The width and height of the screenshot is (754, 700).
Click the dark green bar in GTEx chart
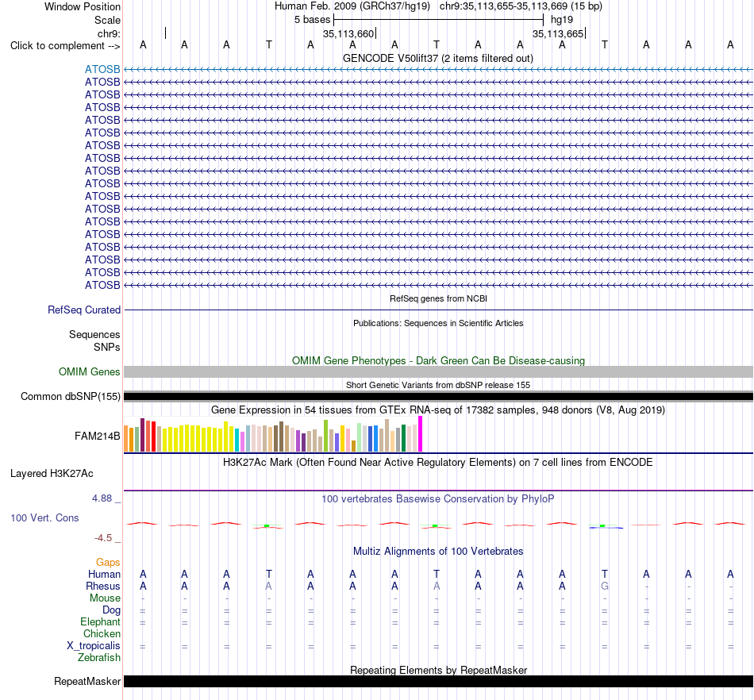tap(403, 438)
